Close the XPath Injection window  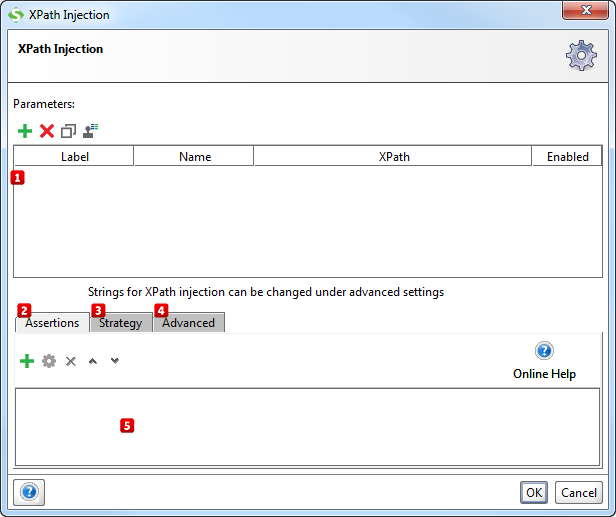coord(585,10)
